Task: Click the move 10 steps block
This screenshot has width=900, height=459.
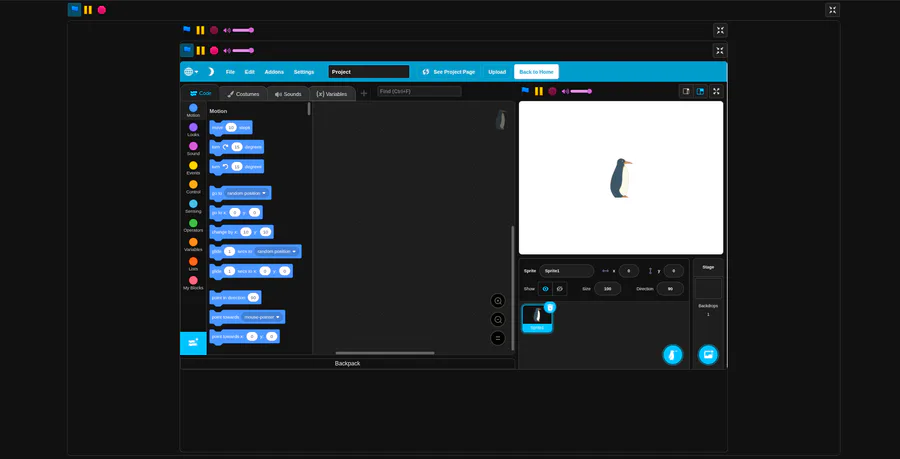Action: point(231,127)
